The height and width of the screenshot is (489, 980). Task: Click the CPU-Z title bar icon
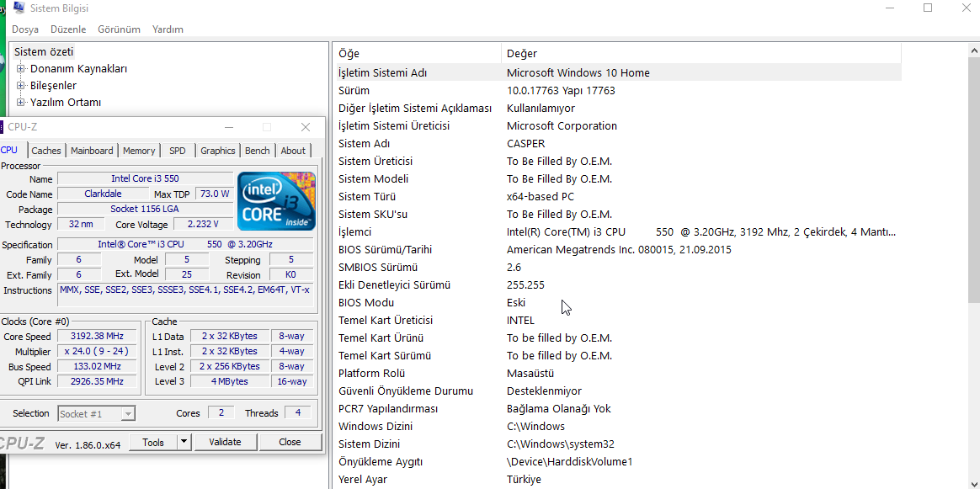(2, 127)
